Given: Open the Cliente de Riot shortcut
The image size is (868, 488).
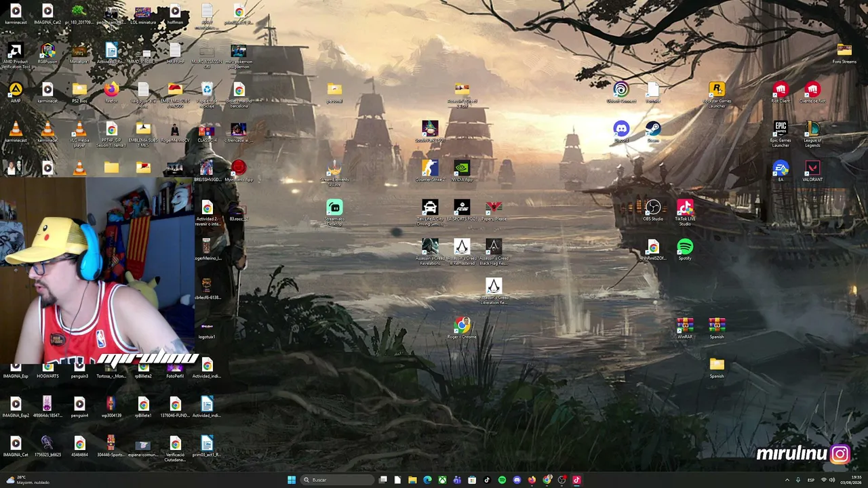Looking at the screenshot, I should pos(812,92).
